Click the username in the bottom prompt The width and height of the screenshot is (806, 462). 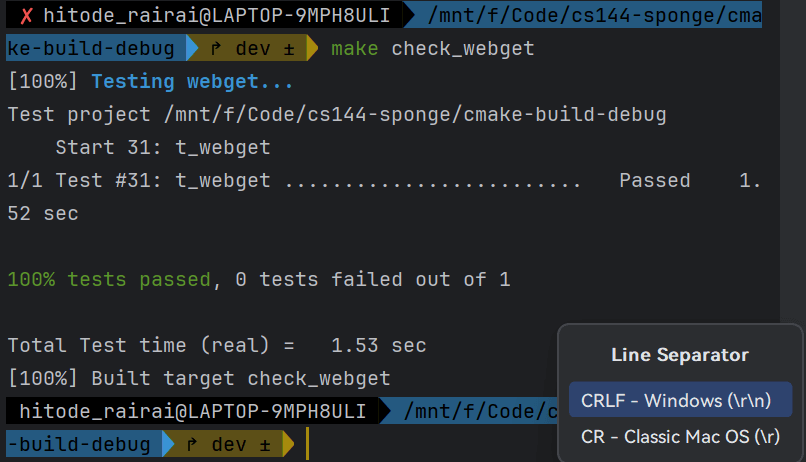click(x=193, y=411)
